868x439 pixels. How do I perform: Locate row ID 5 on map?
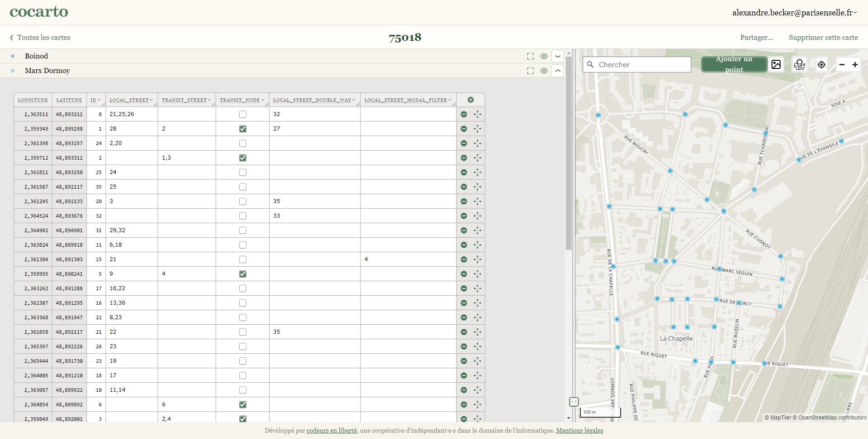(477, 274)
